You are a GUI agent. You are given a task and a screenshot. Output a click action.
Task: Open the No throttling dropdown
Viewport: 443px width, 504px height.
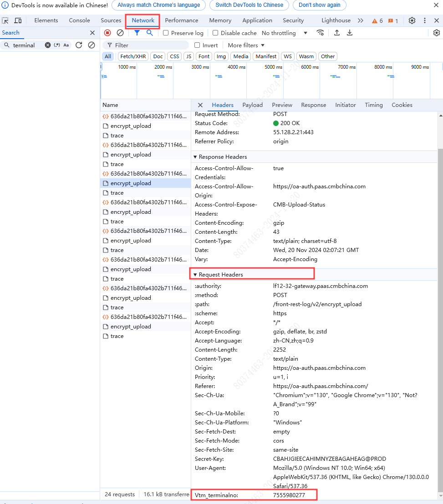[285, 33]
